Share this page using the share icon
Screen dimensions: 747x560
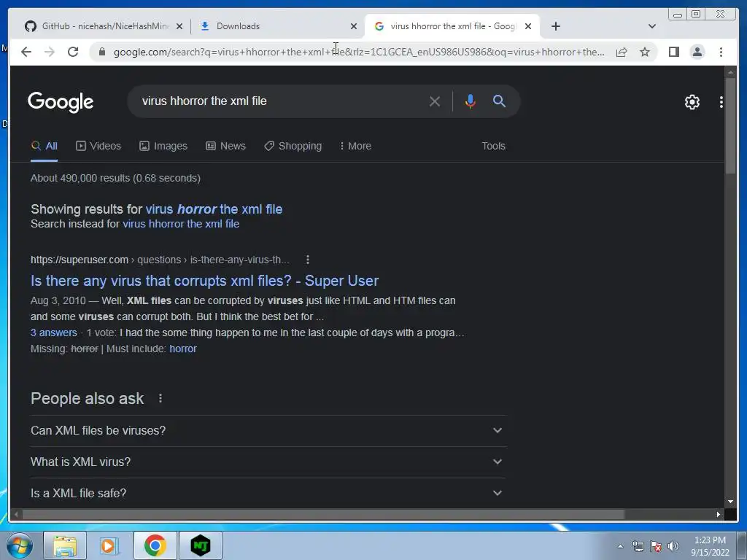(622, 52)
